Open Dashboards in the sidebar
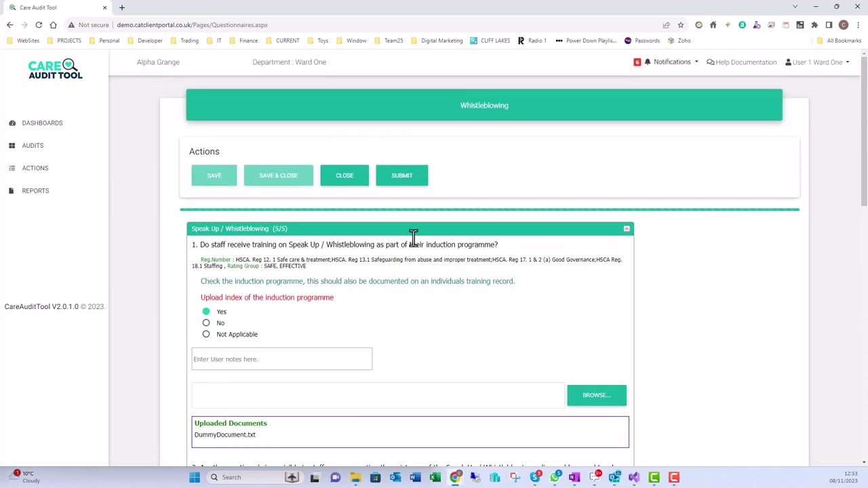The height and width of the screenshot is (488, 868). [x=42, y=123]
